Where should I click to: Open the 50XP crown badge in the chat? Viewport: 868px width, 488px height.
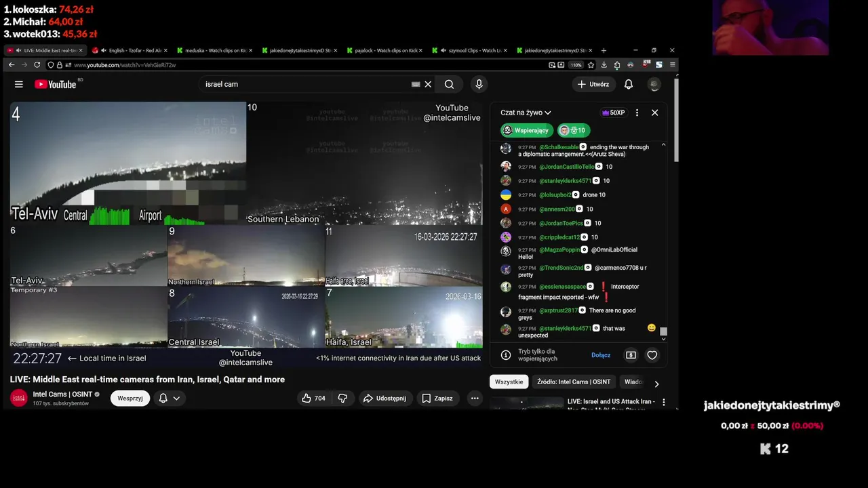pyautogui.click(x=614, y=113)
